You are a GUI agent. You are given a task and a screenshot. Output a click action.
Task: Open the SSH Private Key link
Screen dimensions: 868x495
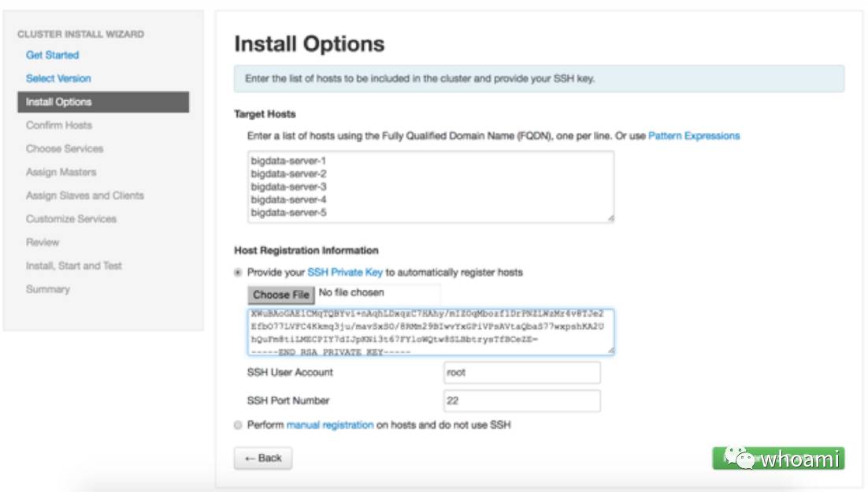(x=344, y=273)
